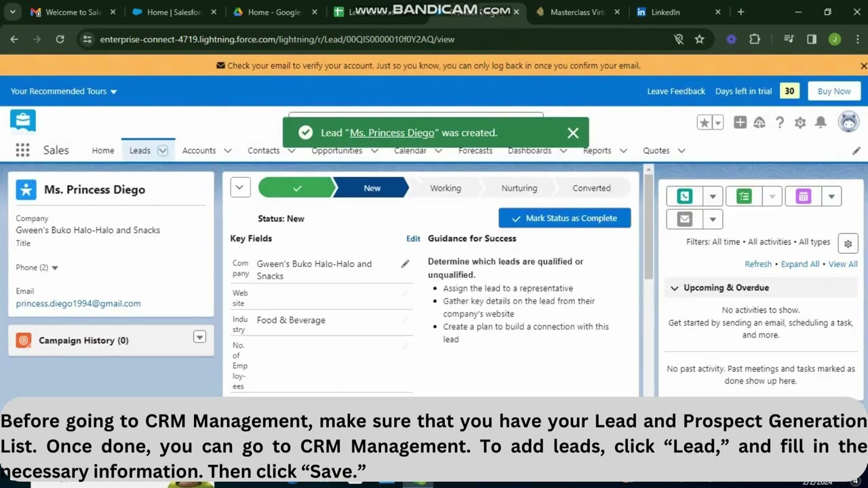Open activity timeline filter settings gear
868x488 pixels.
pos(848,243)
